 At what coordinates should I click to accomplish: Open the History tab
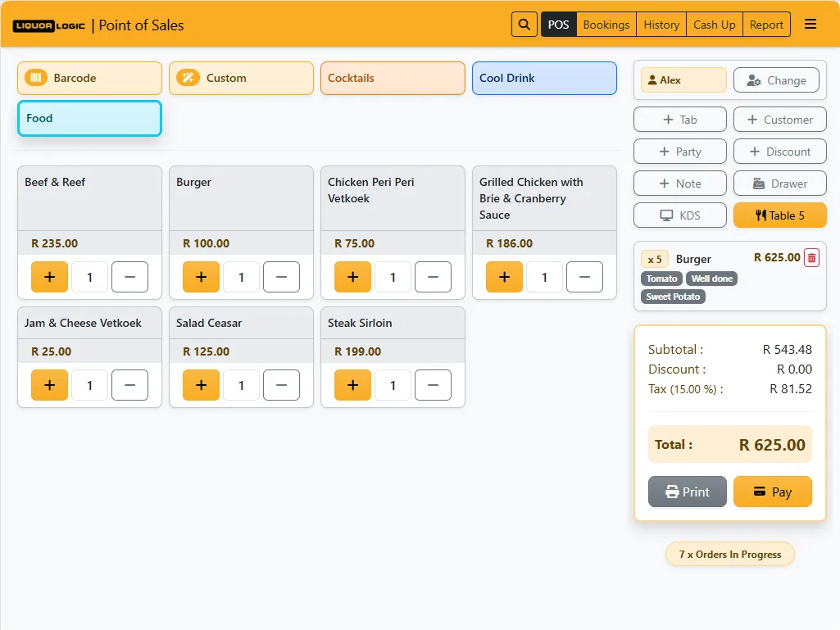[661, 25]
